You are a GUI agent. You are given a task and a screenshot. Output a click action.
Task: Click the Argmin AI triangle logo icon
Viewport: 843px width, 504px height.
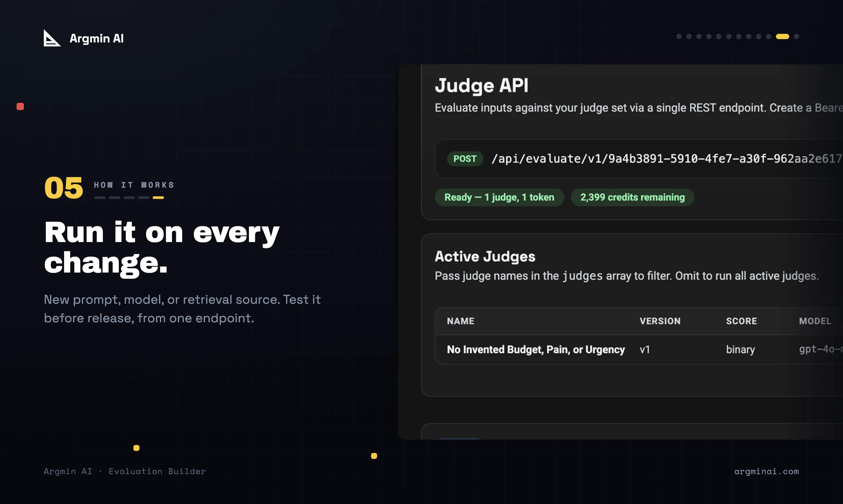(52, 38)
